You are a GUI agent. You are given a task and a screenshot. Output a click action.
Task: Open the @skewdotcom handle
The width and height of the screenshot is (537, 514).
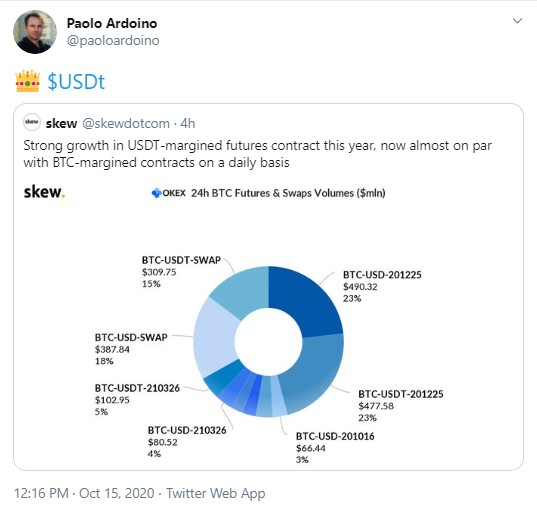[x=126, y=123]
